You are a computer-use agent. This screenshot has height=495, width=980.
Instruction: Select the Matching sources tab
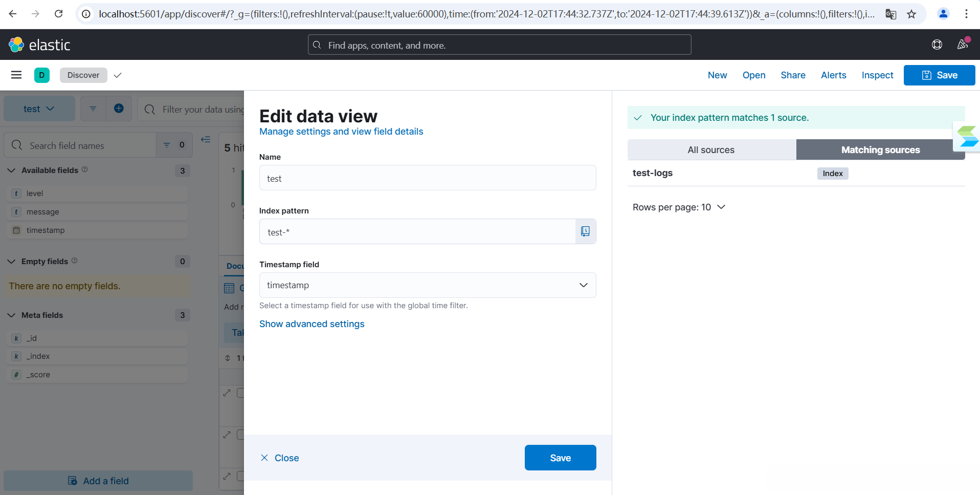tap(880, 150)
